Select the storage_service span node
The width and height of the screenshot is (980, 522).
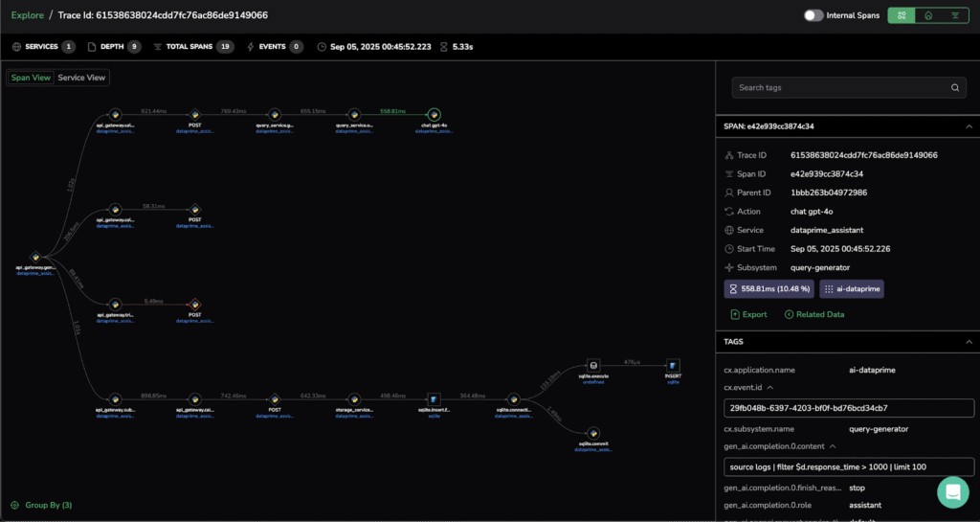click(354, 398)
